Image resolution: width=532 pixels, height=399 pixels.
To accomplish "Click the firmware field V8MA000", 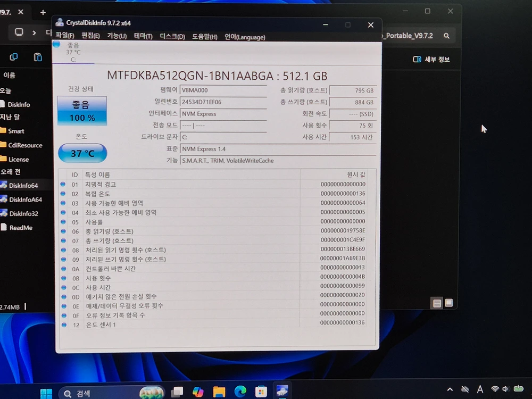I will tap(223, 90).
